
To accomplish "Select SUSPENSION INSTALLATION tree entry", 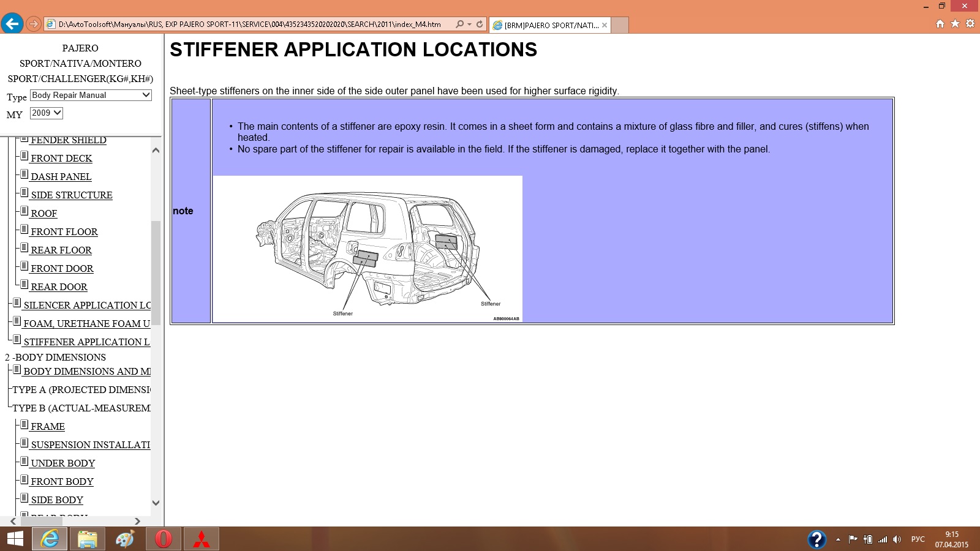I will tap(90, 445).
